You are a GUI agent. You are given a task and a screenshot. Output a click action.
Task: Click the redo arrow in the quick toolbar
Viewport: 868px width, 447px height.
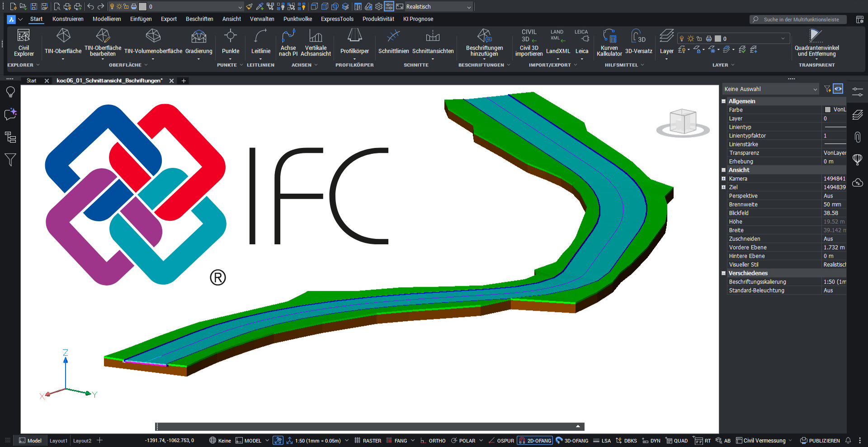coord(101,6)
